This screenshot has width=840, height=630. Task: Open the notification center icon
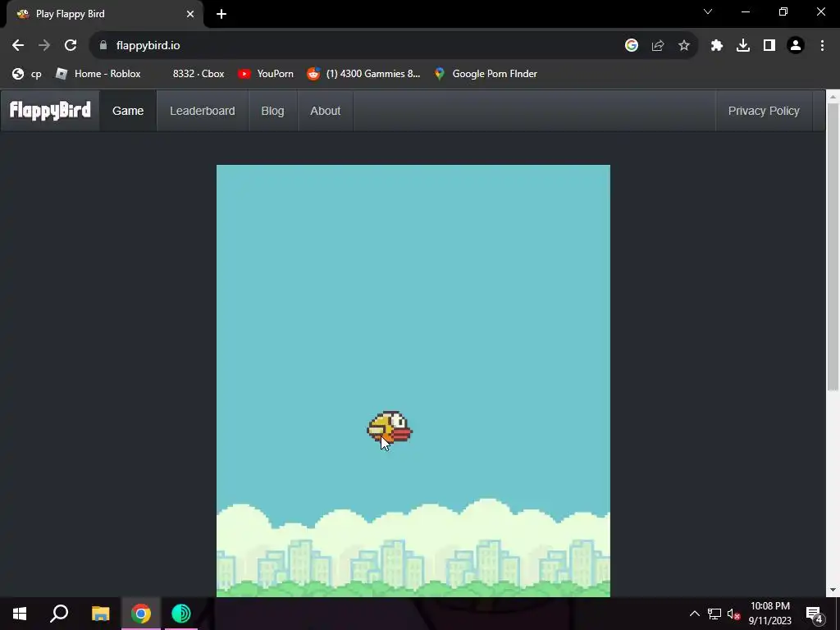815,614
